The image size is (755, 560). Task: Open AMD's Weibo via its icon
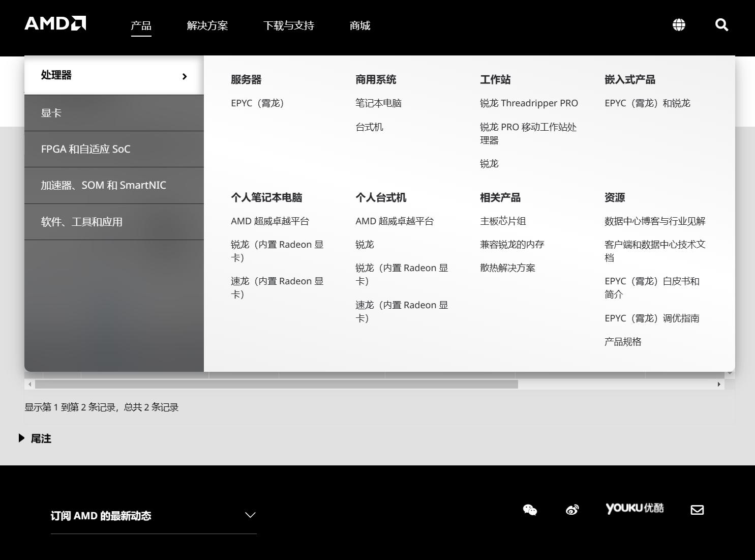[572, 509]
